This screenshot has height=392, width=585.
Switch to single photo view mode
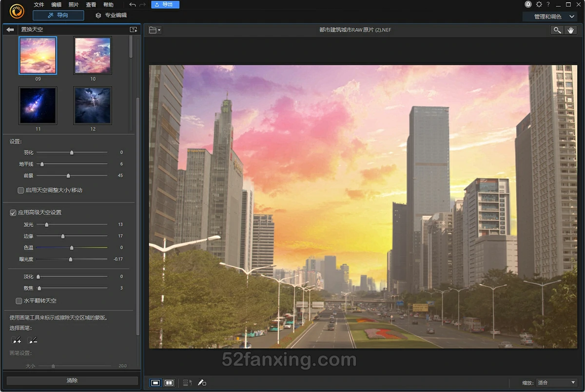(156, 383)
